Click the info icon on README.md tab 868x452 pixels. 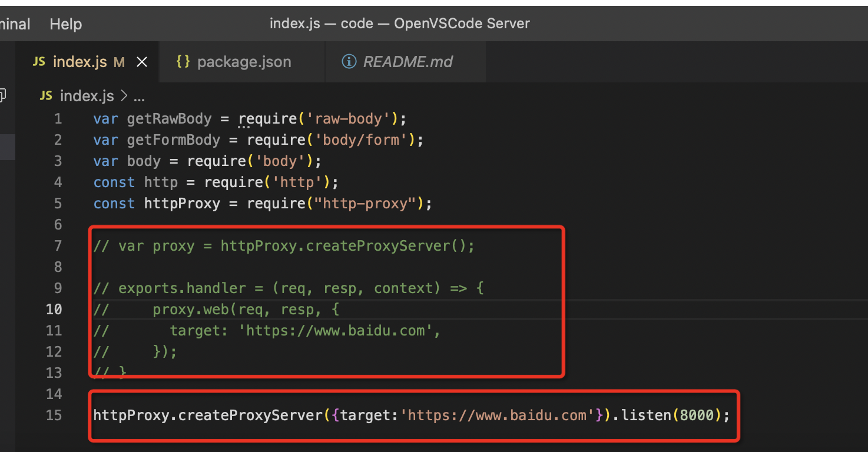coord(349,62)
